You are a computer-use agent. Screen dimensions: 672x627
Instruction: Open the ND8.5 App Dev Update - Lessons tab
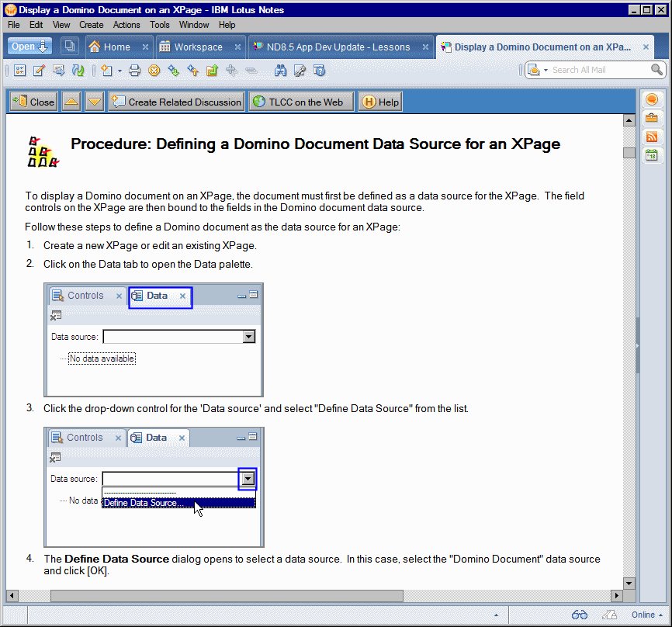(337, 47)
